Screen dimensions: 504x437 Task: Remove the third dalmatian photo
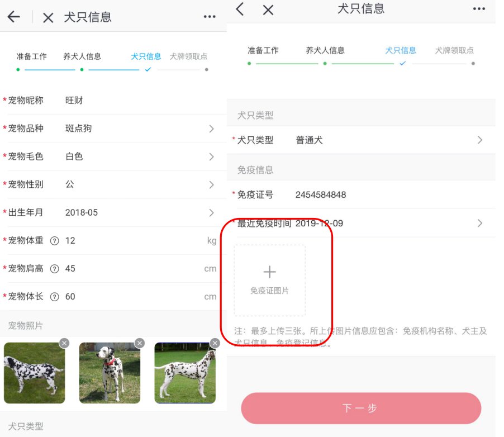(215, 343)
